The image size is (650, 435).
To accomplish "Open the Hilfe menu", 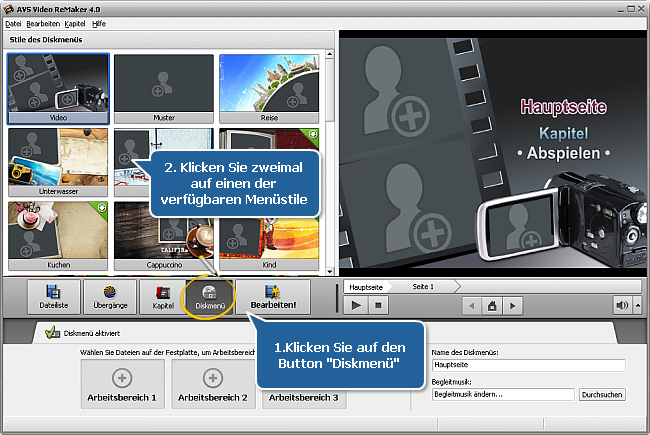I will coord(98,22).
